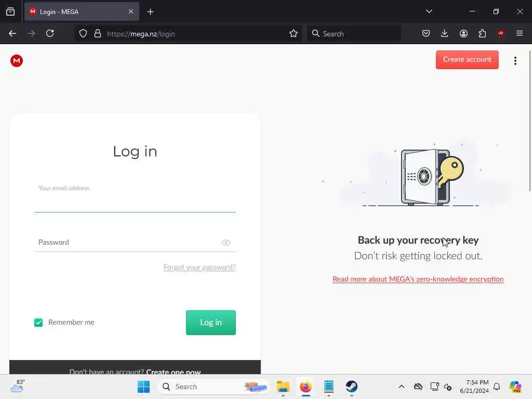Open the three-dot page menu next to Create account
The height and width of the screenshot is (399, 532).
click(x=515, y=61)
